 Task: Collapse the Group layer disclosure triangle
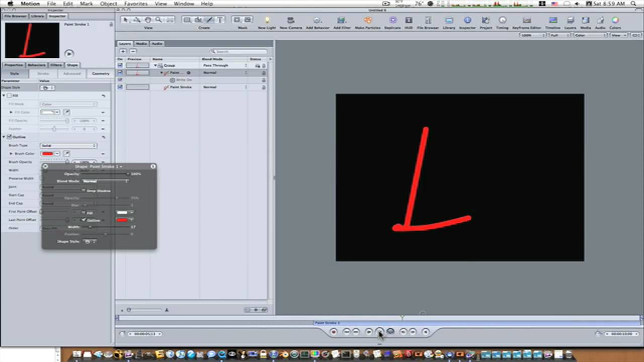[155, 65]
